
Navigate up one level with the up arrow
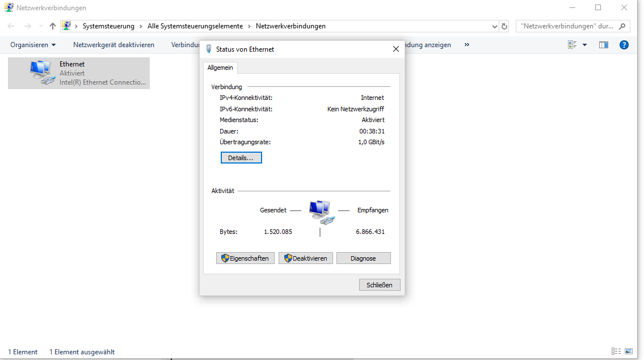(x=53, y=26)
